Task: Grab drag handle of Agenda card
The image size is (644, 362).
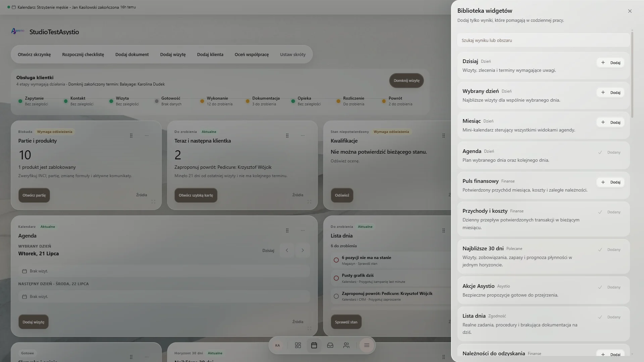Action: [x=287, y=230]
